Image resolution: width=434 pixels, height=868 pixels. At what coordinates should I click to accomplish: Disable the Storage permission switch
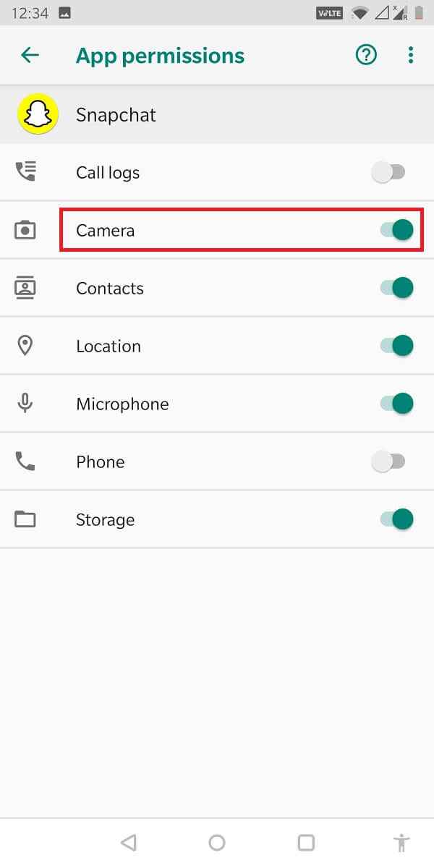394,519
